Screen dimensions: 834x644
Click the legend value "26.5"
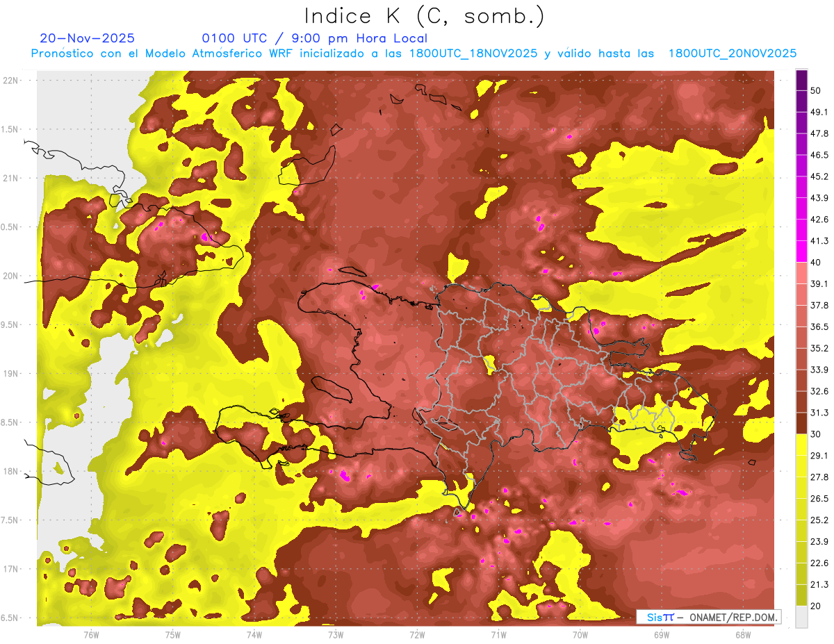click(819, 498)
